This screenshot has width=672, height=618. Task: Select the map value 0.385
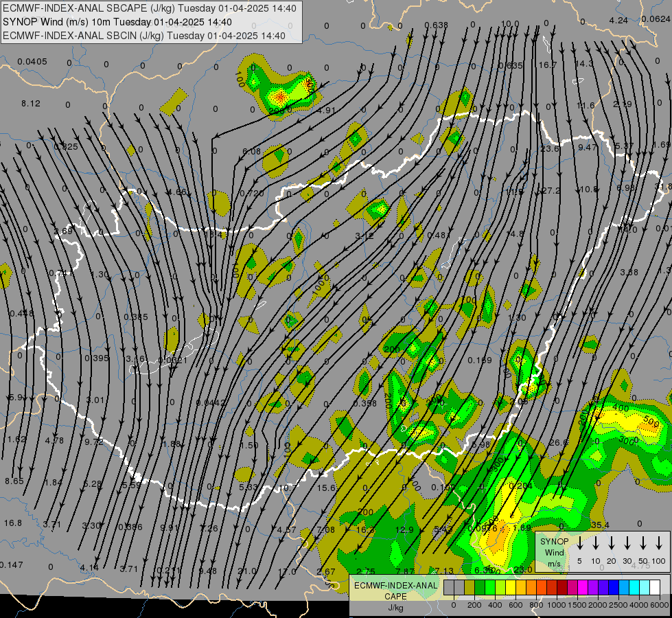point(135,317)
